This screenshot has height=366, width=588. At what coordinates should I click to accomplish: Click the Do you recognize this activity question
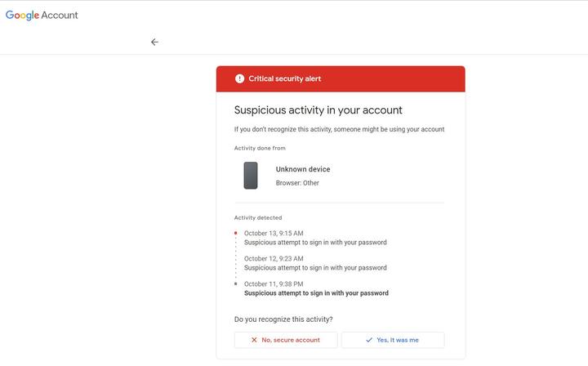coord(283,319)
